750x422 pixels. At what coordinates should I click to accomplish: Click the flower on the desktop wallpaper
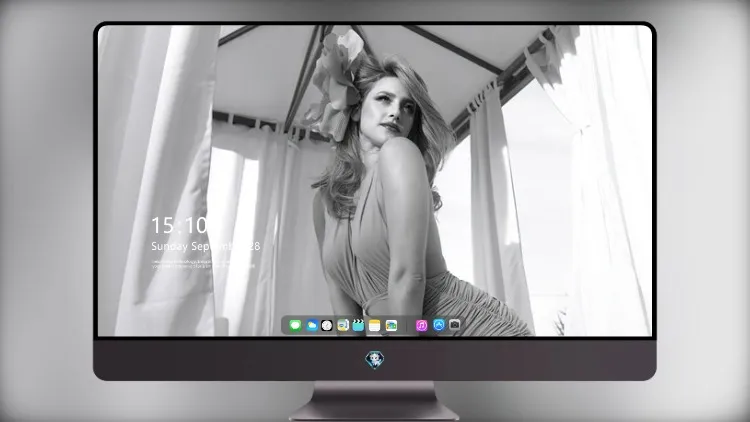(336, 86)
